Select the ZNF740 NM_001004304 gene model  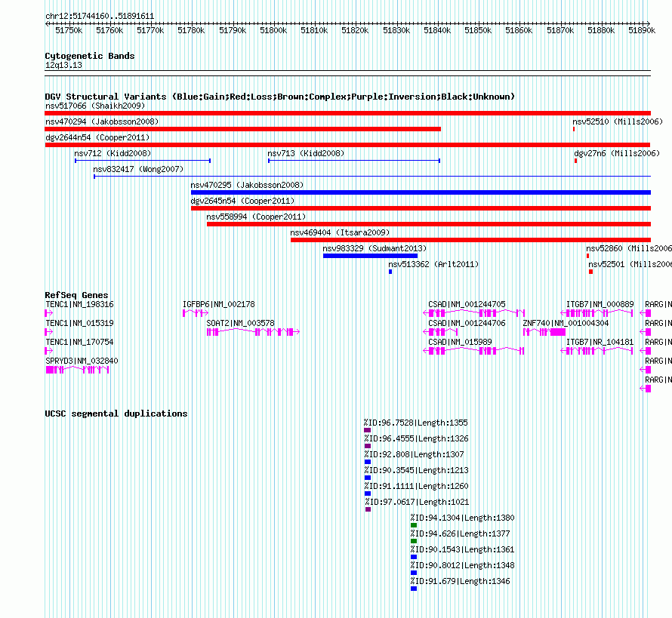coord(544,332)
